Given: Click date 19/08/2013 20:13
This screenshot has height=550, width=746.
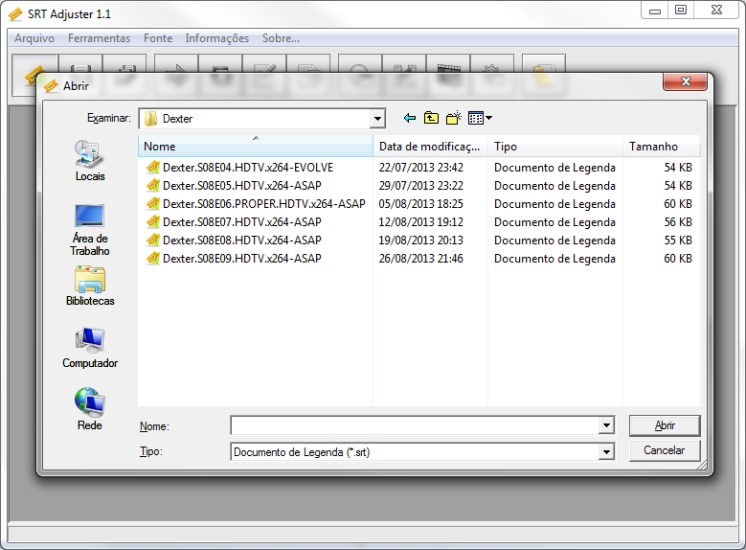Looking at the screenshot, I should coord(421,240).
